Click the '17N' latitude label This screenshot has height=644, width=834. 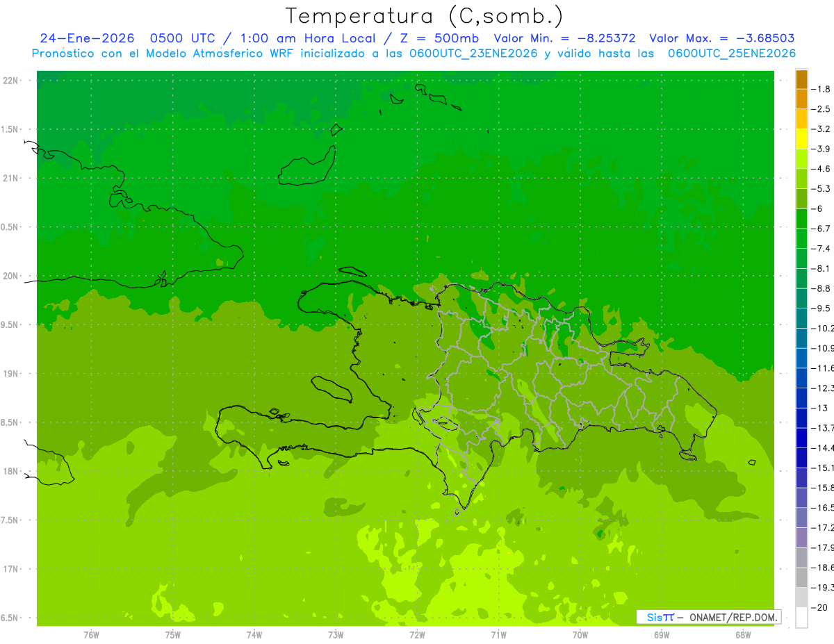(x=10, y=569)
